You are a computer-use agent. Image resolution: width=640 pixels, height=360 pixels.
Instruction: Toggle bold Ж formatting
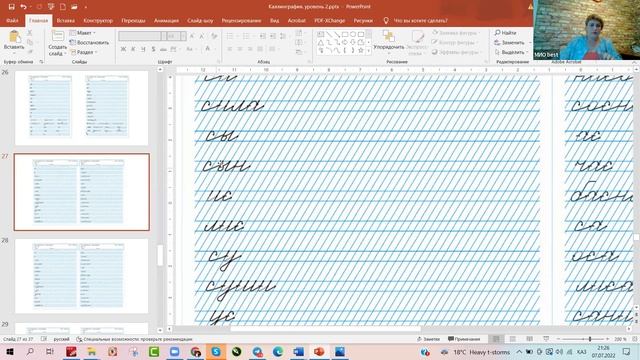123,49
